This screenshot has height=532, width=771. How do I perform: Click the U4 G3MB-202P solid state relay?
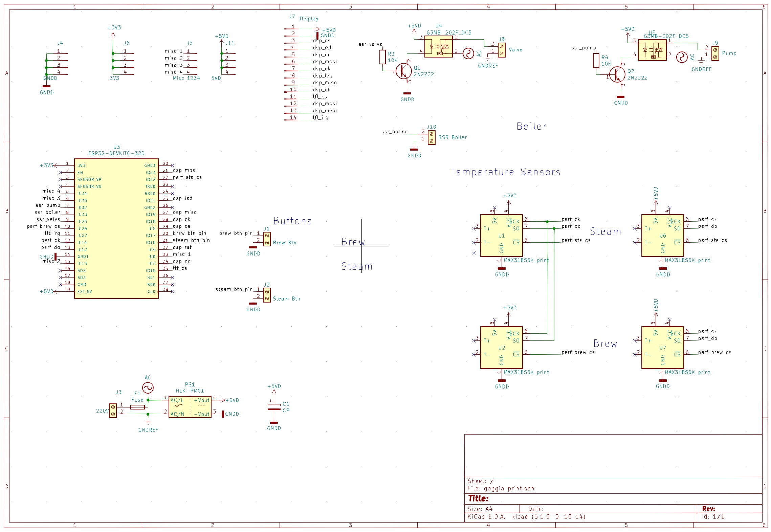pos(438,47)
